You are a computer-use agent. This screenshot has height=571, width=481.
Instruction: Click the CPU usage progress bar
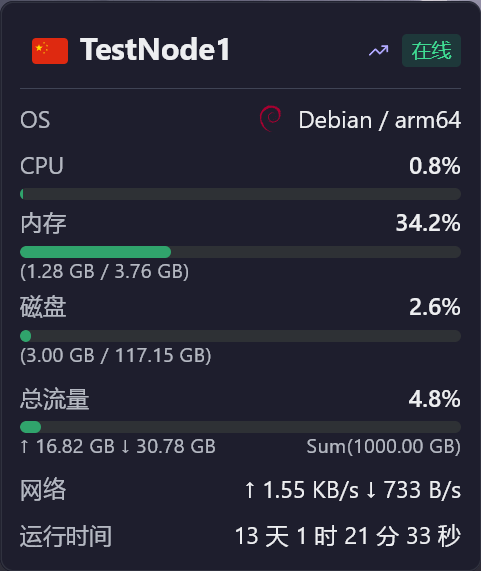(x=240, y=194)
